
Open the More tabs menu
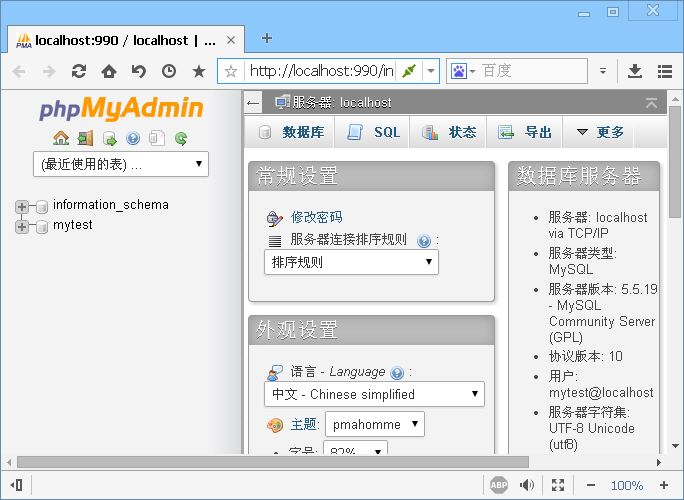tap(598, 132)
